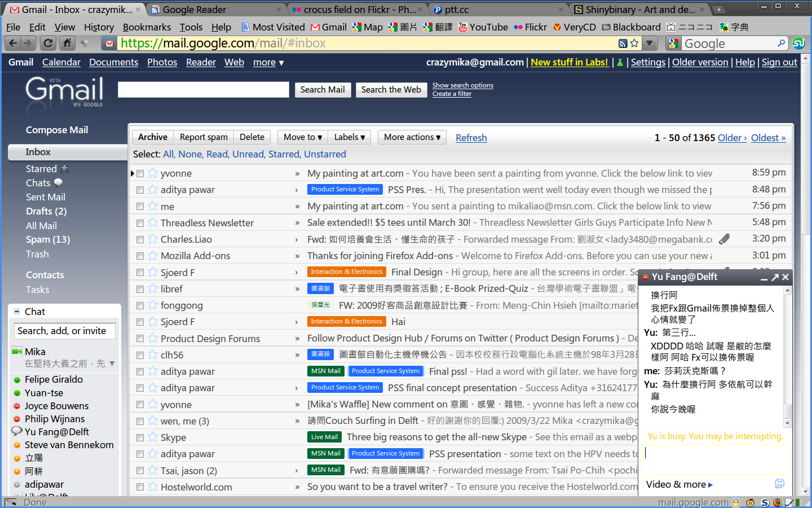
Task: Switch to the ptt.cc tab
Action: (x=498, y=10)
